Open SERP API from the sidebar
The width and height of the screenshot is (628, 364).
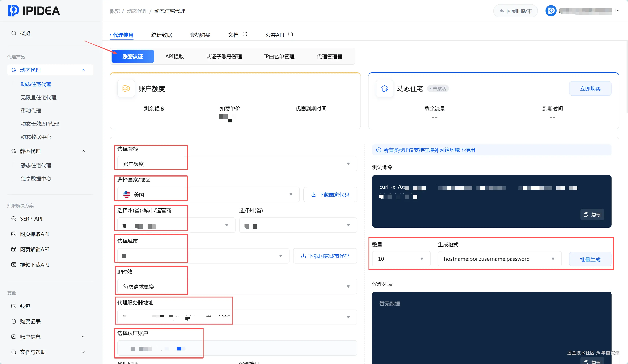[31, 219]
